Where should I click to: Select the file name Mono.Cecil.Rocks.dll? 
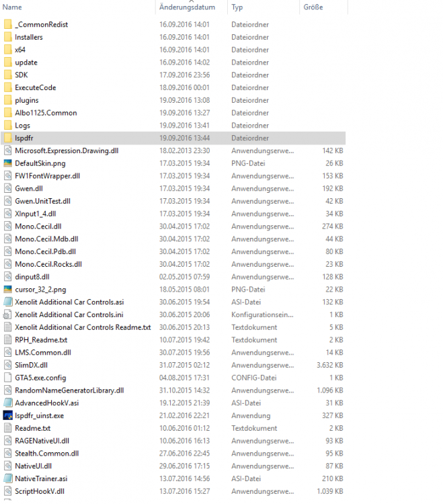coord(48,264)
